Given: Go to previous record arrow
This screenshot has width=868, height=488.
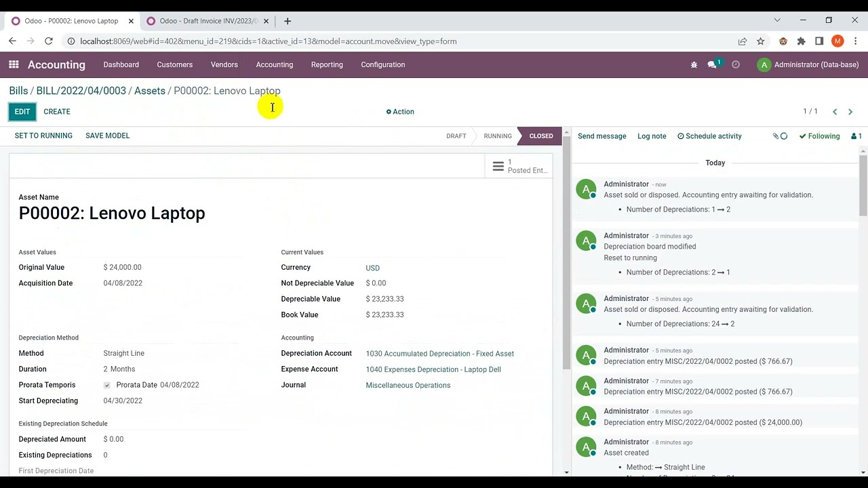Looking at the screenshot, I should pyautogui.click(x=835, y=112).
